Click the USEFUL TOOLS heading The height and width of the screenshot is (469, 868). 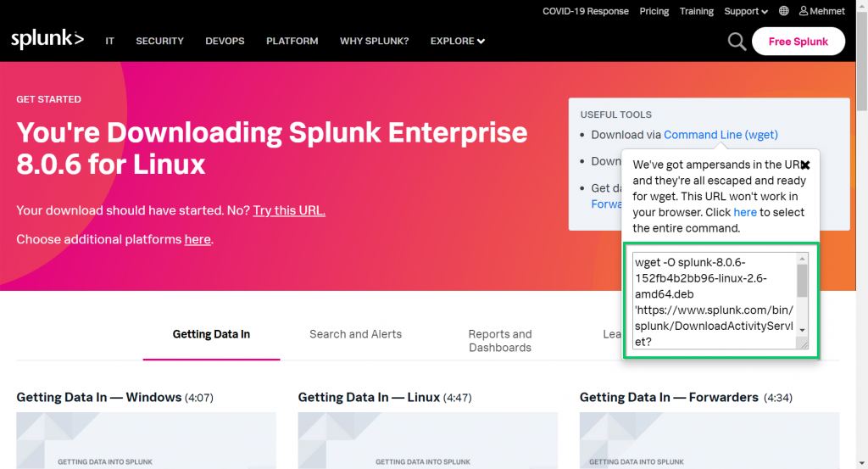(x=615, y=114)
